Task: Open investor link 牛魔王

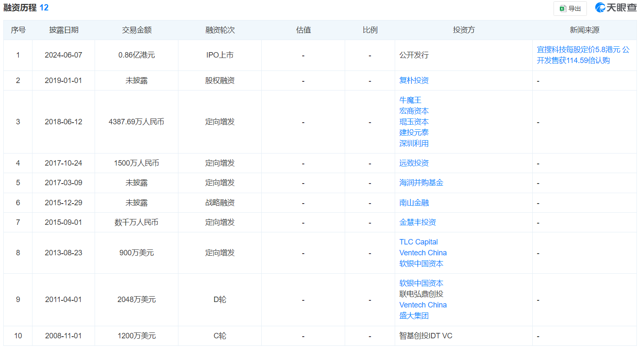Action: (410, 100)
